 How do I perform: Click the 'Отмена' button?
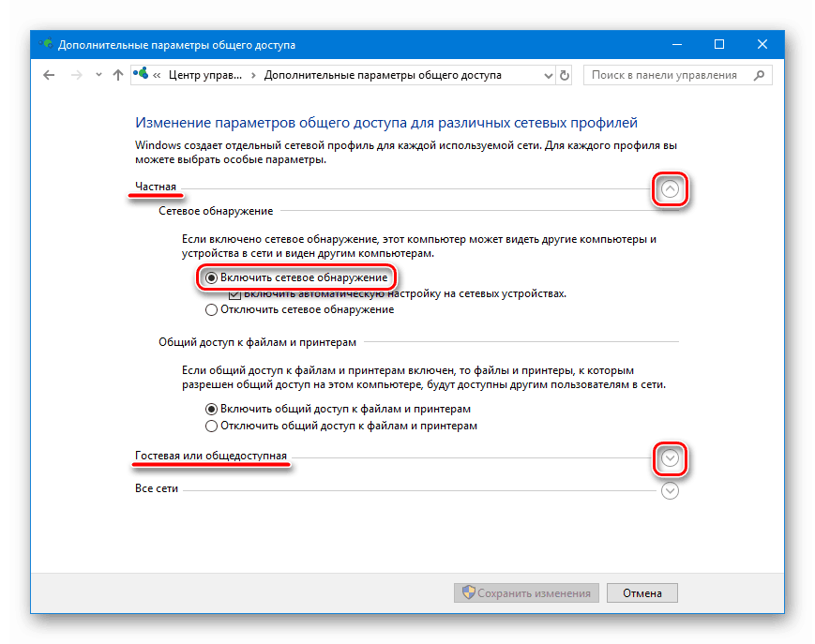pyautogui.click(x=642, y=593)
